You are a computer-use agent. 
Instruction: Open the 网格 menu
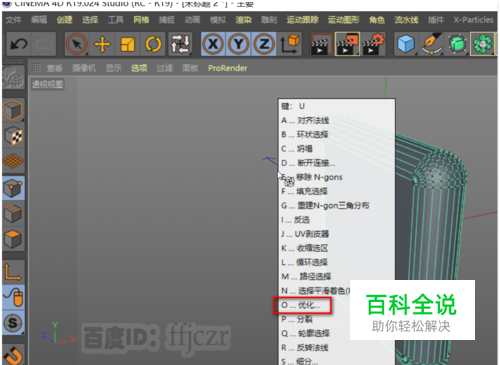click(x=141, y=20)
